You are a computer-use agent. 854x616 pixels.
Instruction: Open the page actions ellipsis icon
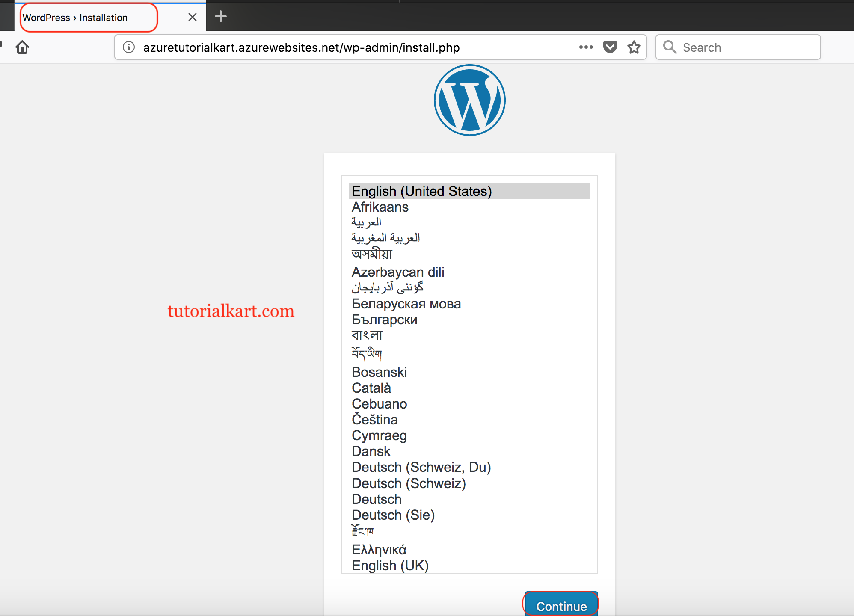(x=585, y=47)
